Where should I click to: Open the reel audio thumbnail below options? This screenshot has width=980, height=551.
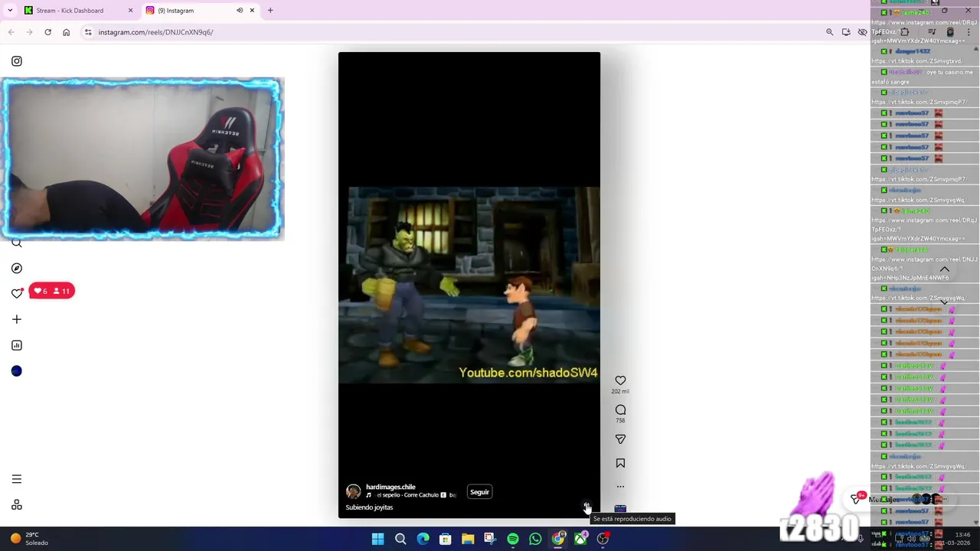(x=620, y=509)
